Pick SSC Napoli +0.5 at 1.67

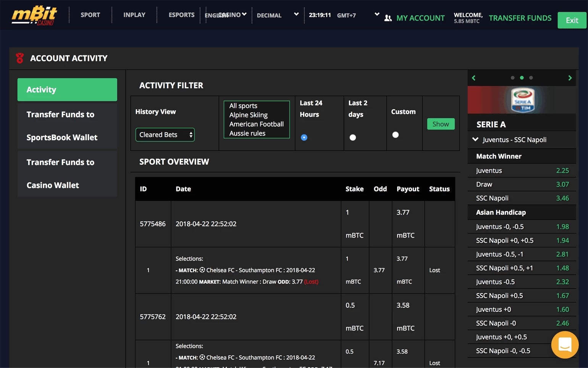pyautogui.click(x=522, y=295)
